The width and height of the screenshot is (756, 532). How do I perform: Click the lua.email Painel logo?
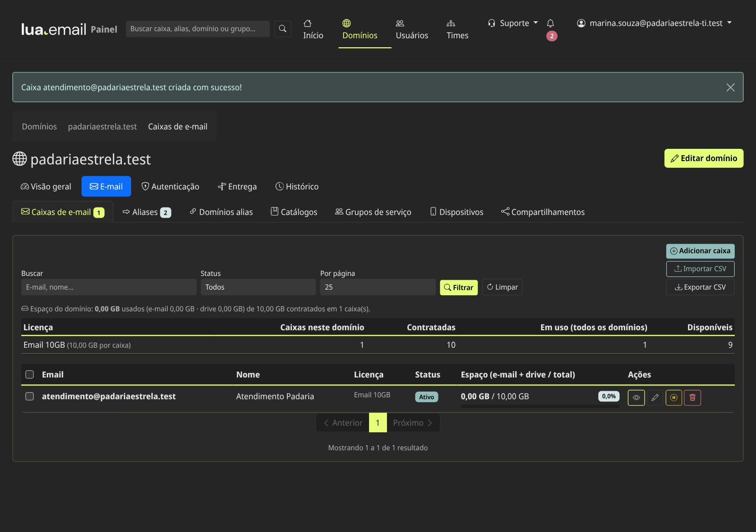pyautogui.click(x=69, y=29)
